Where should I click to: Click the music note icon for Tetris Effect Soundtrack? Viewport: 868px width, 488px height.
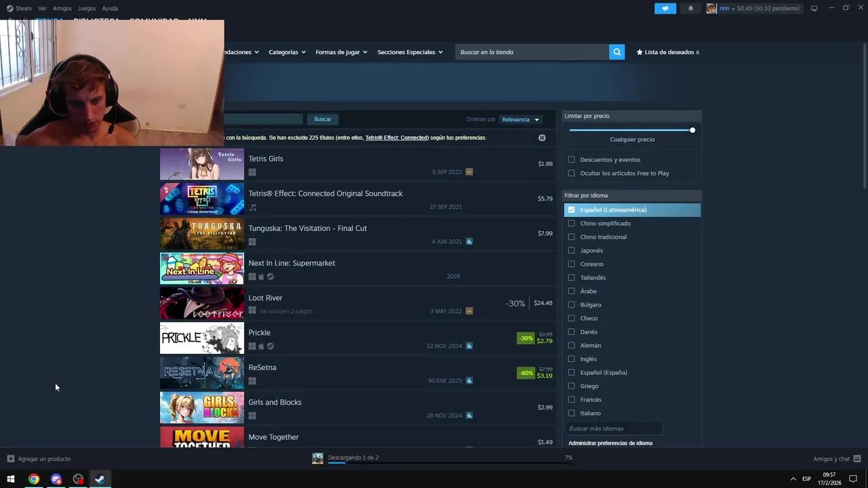tap(252, 207)
